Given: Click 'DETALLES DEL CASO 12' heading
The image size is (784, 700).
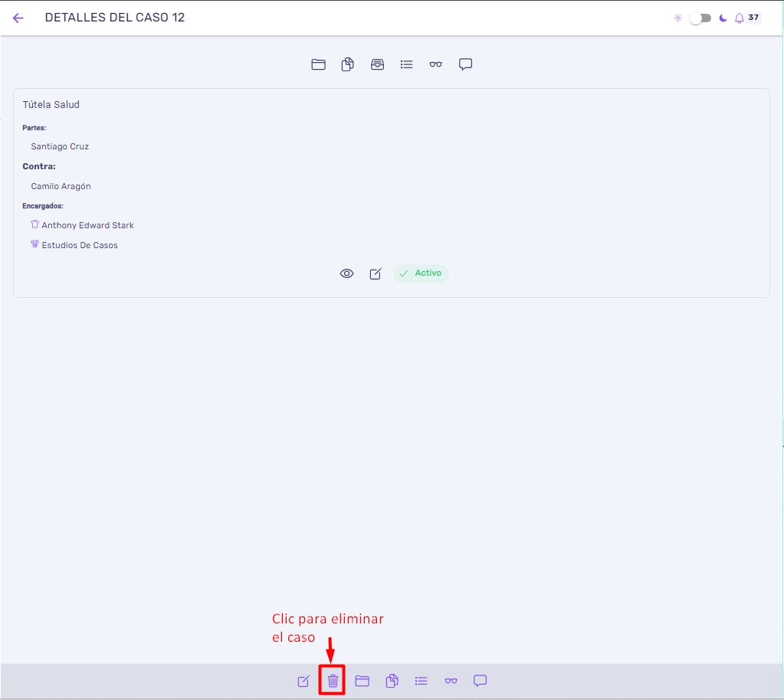Looking at the screenshot, I should tap(115, 18).
